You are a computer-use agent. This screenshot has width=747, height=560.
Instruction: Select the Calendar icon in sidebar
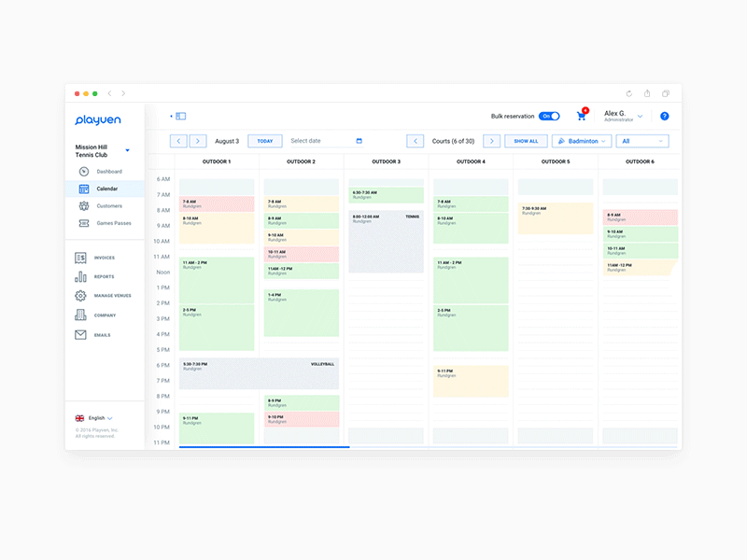[x=84, y=189]
